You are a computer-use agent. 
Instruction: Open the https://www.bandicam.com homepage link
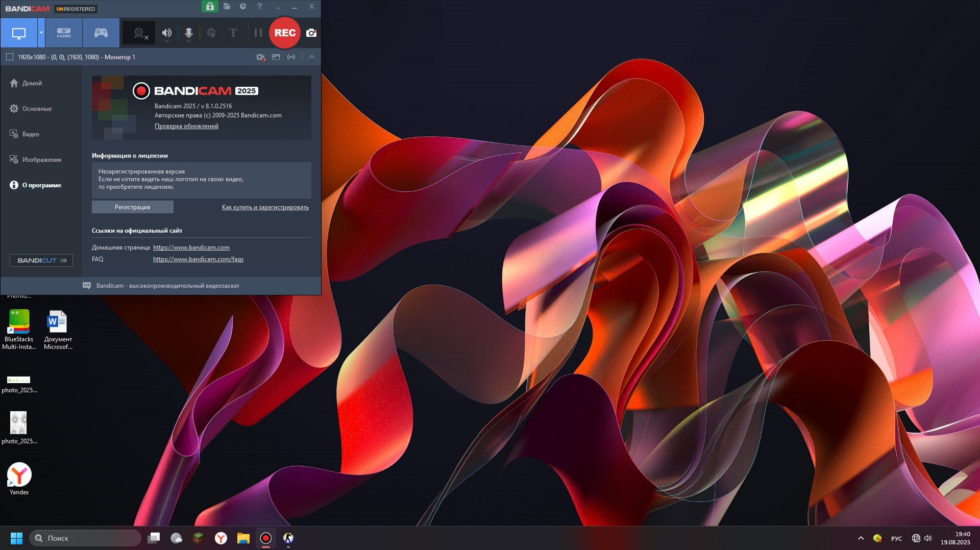191,247
